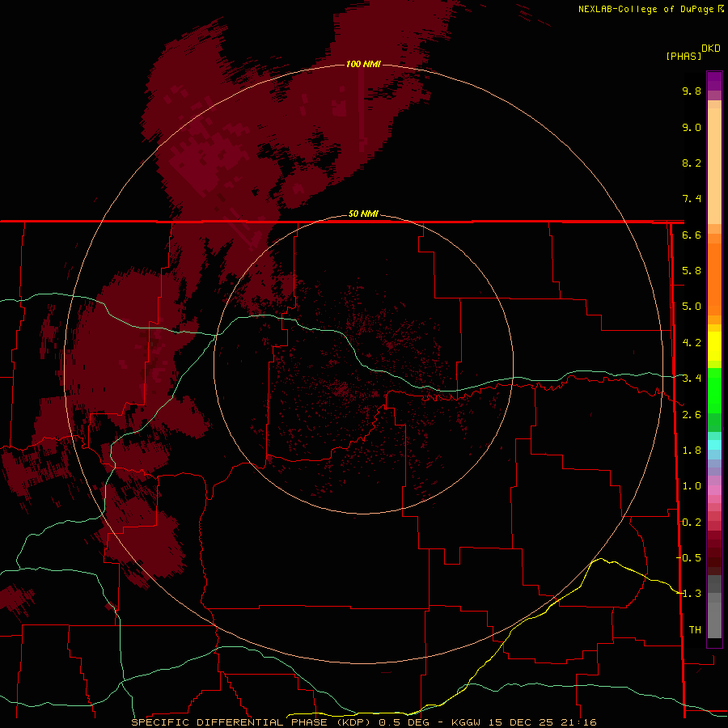Click the 5.0 legend value
Screen dimensions: 728x728
click(692, 307)
